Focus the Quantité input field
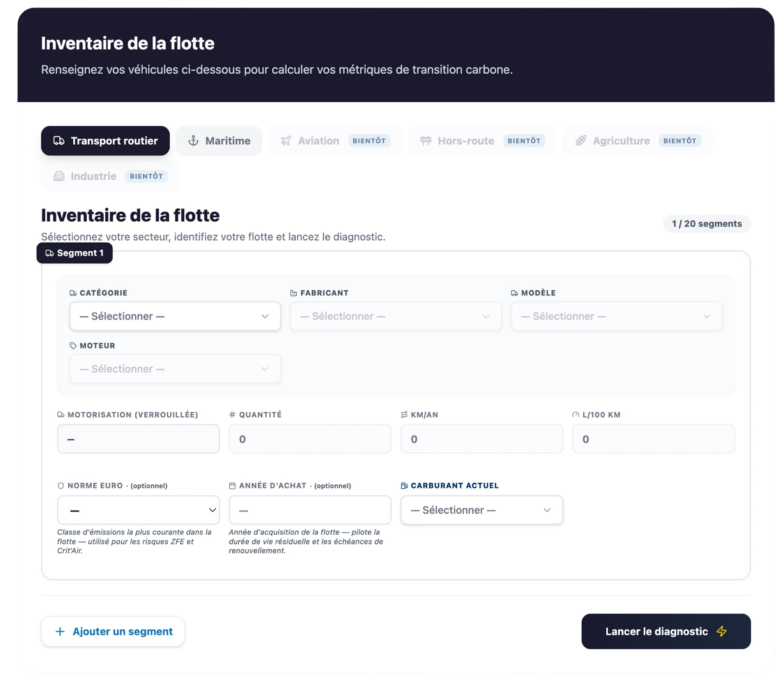This screenshot has width=784, height=680. [310, 439]
